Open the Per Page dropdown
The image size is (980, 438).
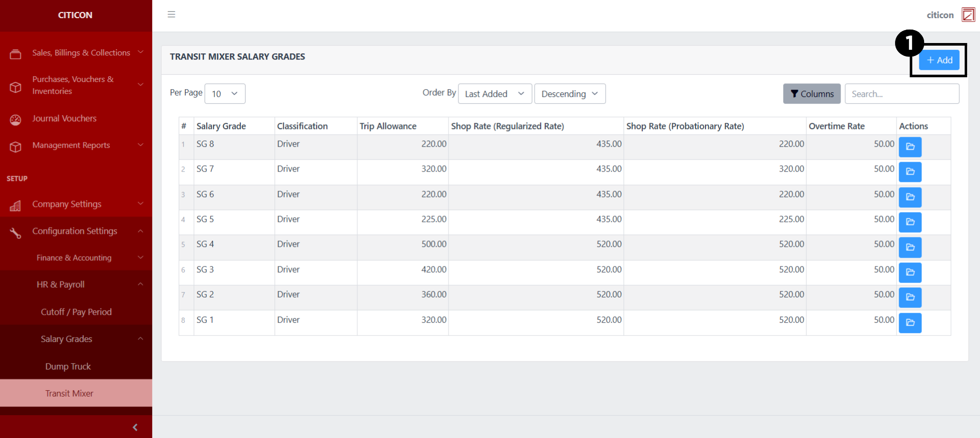point(225,94)
